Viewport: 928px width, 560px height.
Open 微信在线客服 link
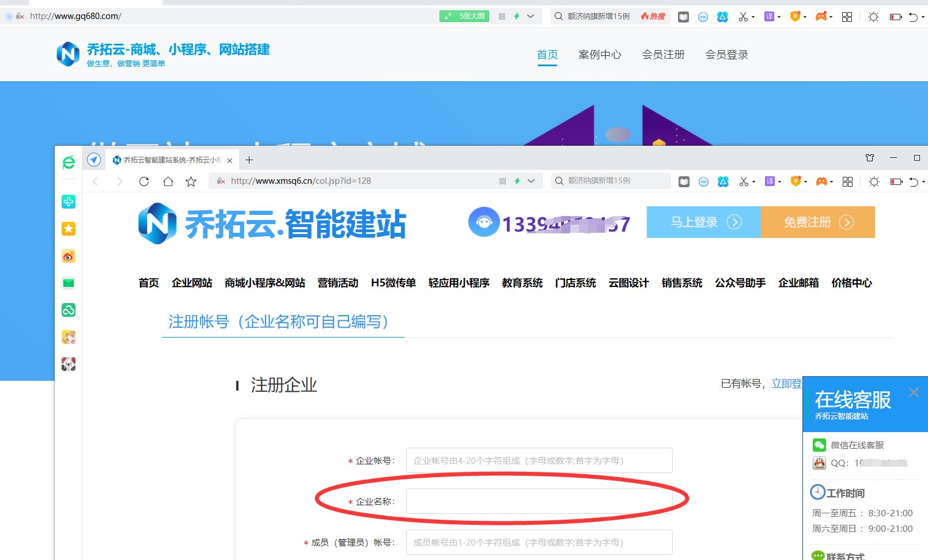[x=857, y=445]
